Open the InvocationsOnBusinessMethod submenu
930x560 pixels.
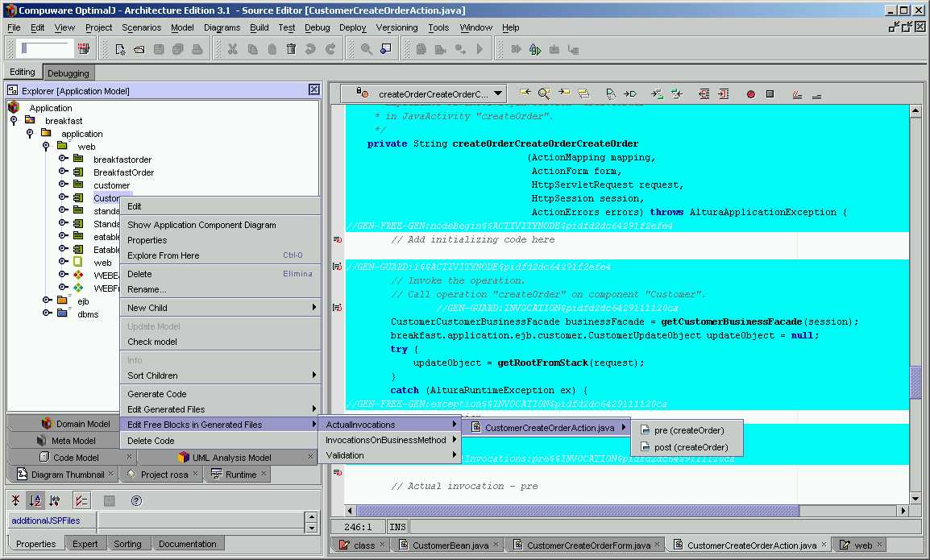click(390, 440)
